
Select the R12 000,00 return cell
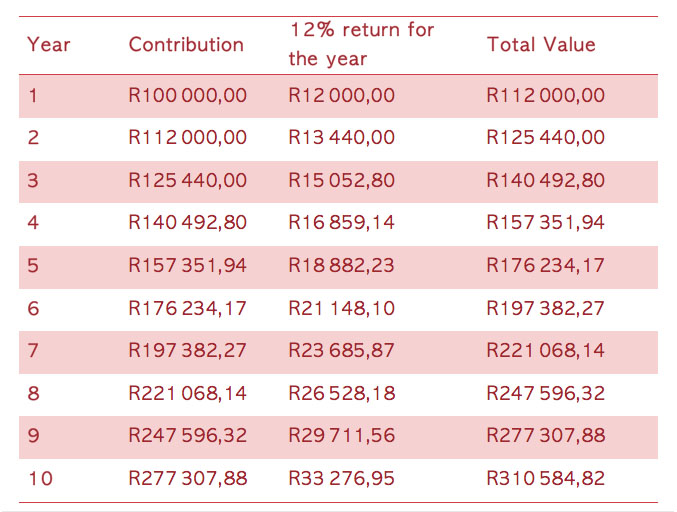click(341, 95)
